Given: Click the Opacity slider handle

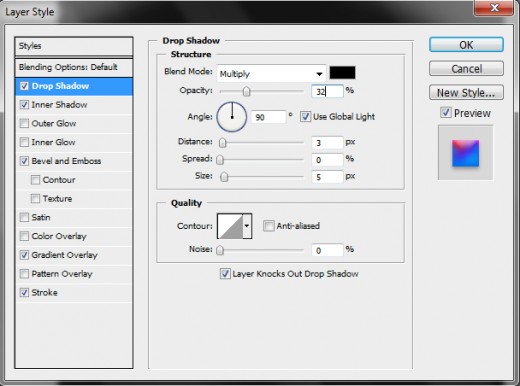Looking at the screenshot, I should click(246, 91).
